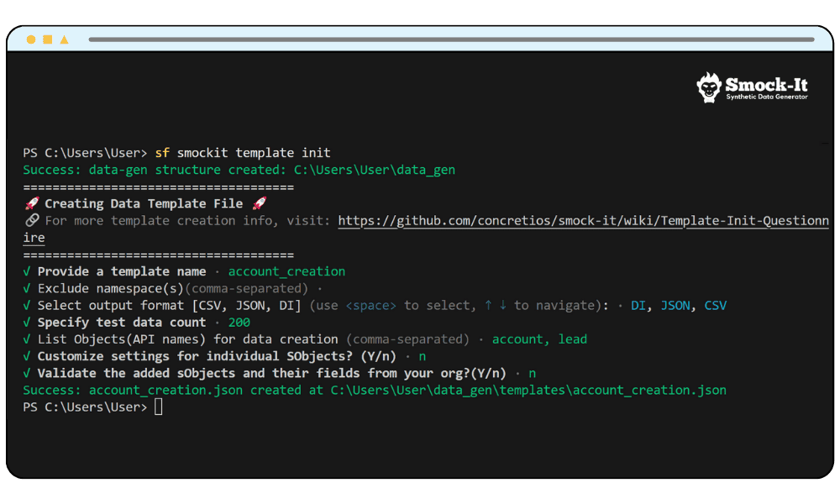This screenshot has height=504, width=840.
Task: Click the Smock-It monkey logo
Action: 709,87
